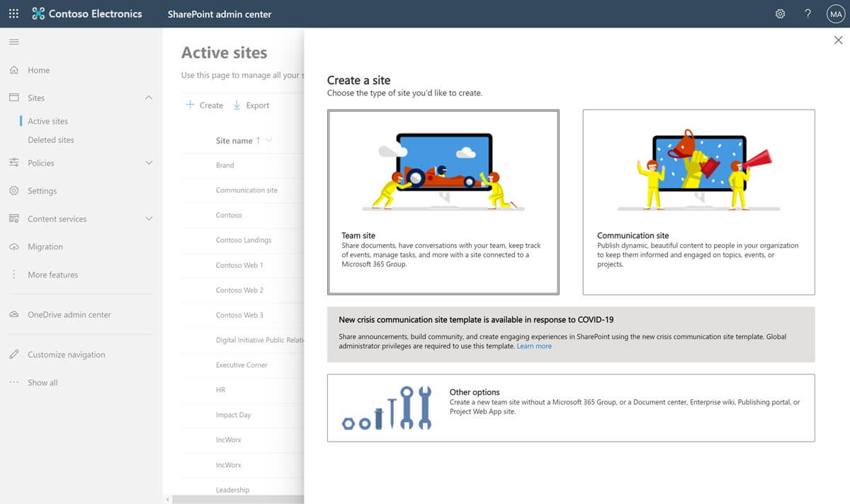Choose the Other options card
850x504 pixels.
[571, 408]
